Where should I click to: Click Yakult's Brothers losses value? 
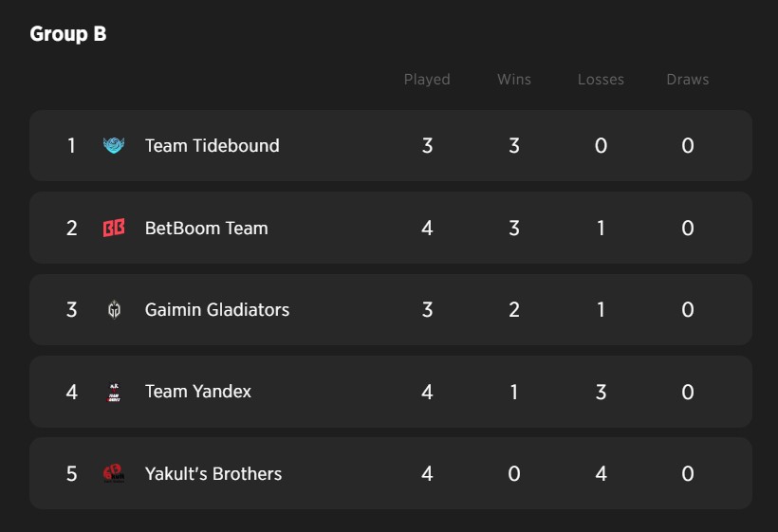[x=601, y=474]
